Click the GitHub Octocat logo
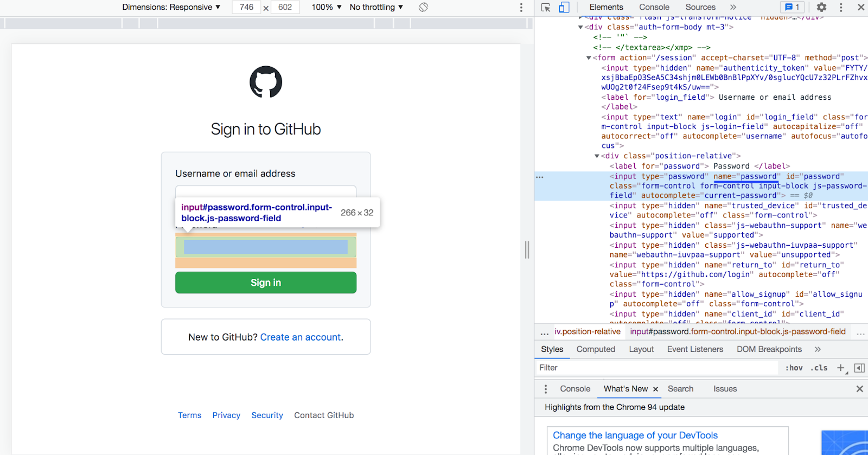The height and width of the screenshot is (455, 868). pos(266,82)
